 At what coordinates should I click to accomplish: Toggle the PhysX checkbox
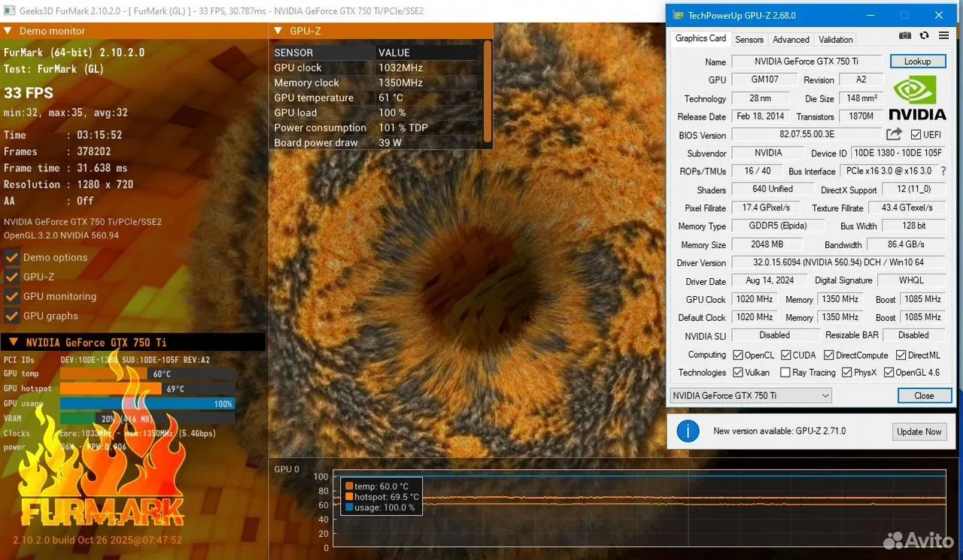(846, 372)
